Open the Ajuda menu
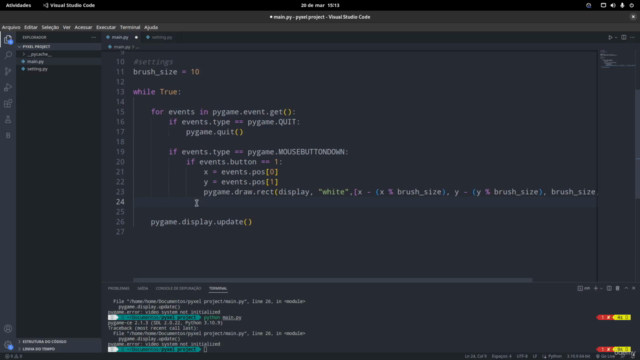 (x=151, y=27)
